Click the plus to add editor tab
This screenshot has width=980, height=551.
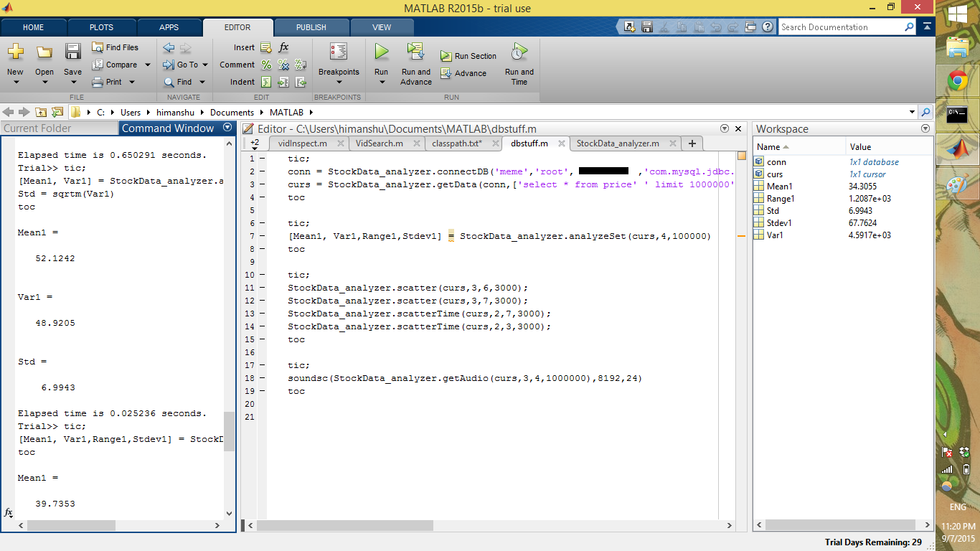pos(692,143)
